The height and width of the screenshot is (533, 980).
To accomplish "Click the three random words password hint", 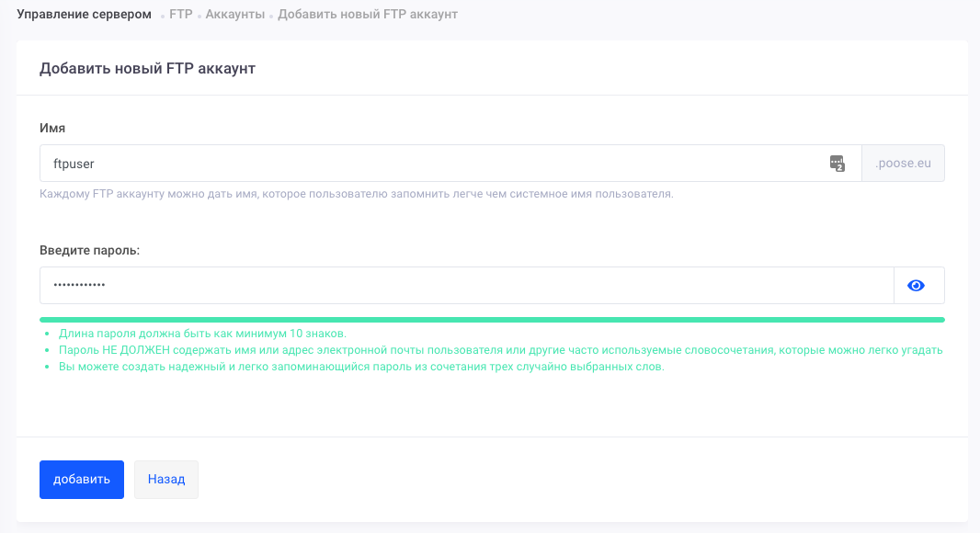I will coord(360,367).
